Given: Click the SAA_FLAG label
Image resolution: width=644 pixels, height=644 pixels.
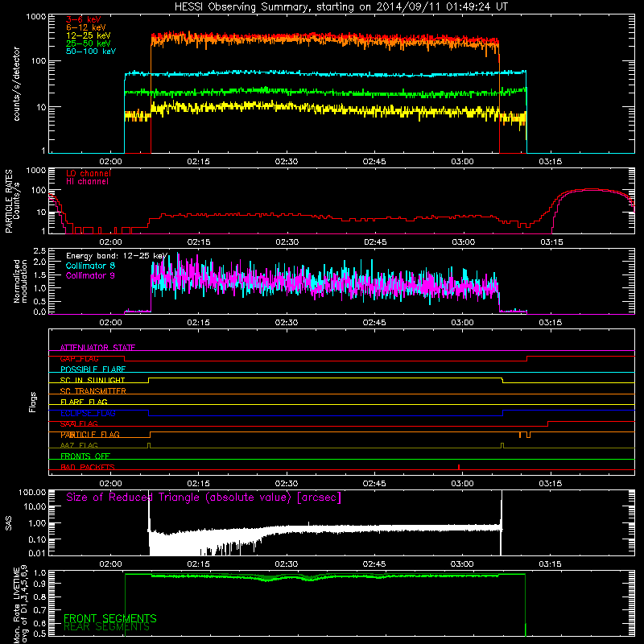Looking at the screenshot, I should [79, 423].
